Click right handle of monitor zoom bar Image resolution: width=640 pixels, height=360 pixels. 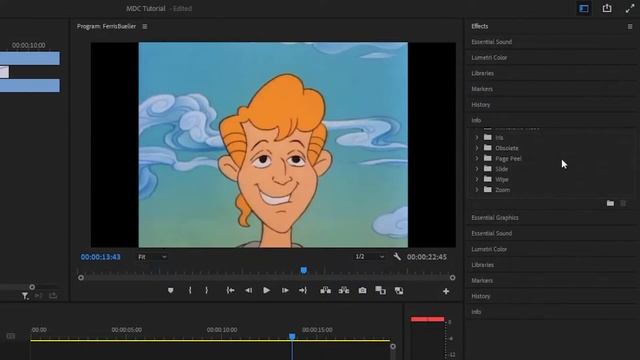452,278
